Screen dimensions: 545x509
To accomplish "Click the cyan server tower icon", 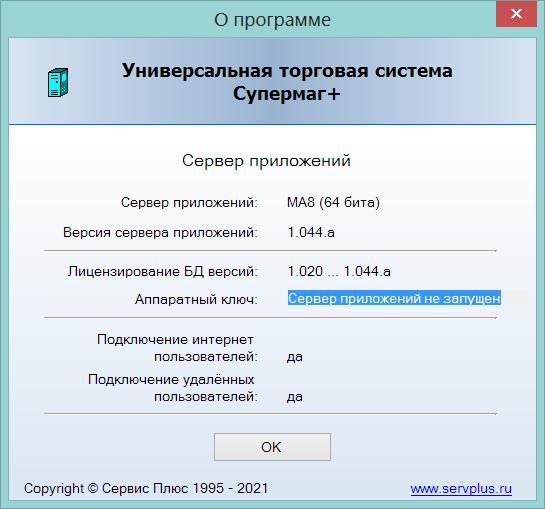I will click(x=58, y=83).
